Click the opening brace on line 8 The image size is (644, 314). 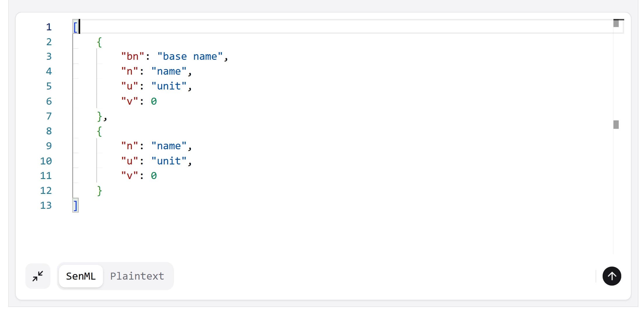(x=99, y=131)
